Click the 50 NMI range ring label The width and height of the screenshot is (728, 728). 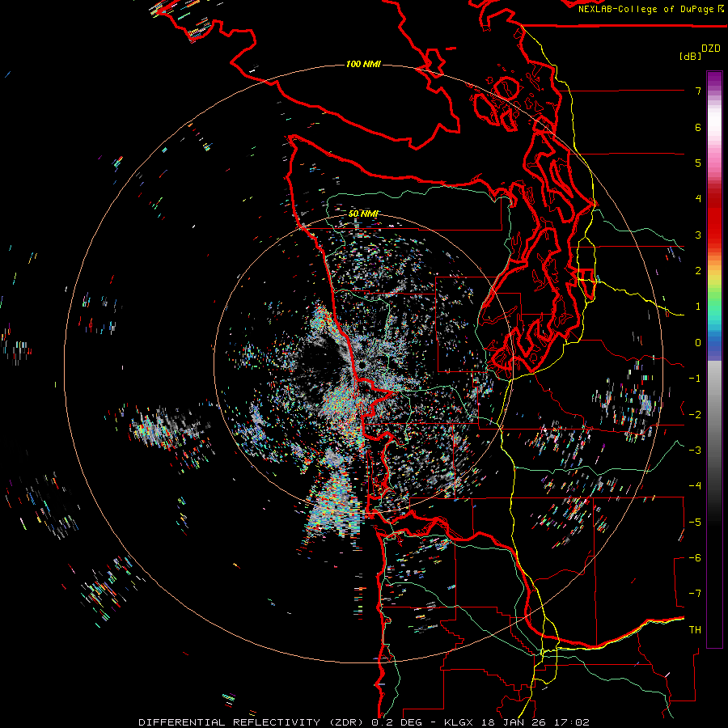click(x=363, y=214)
